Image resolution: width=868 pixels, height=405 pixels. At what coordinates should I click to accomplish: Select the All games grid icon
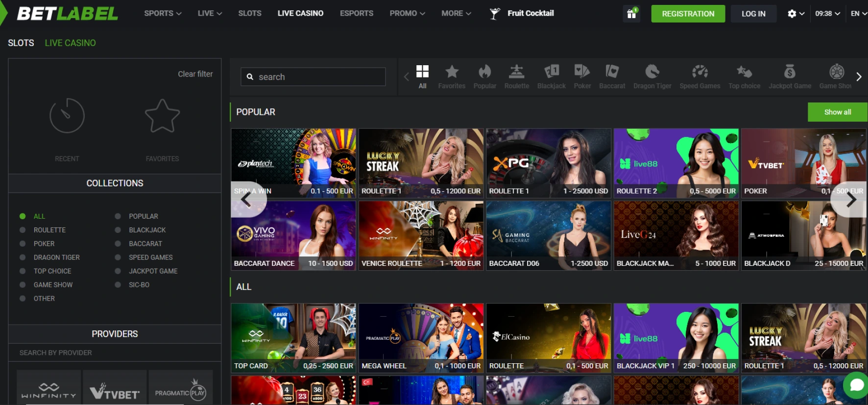pos(422,72)
